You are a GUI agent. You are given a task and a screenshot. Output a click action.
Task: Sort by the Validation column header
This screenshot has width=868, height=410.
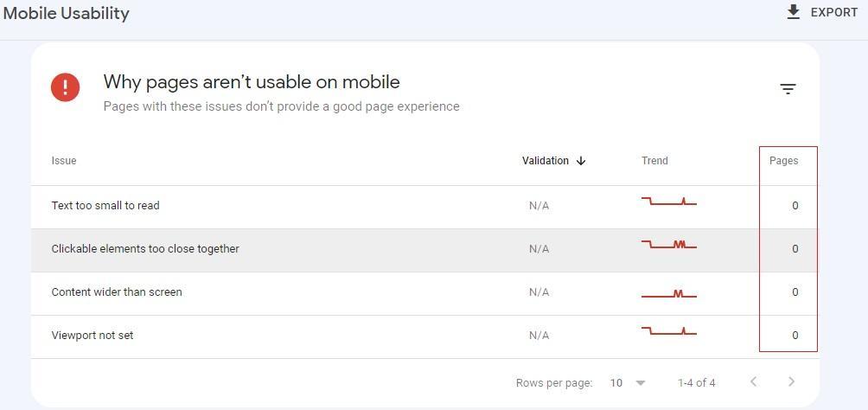[546, 161]
